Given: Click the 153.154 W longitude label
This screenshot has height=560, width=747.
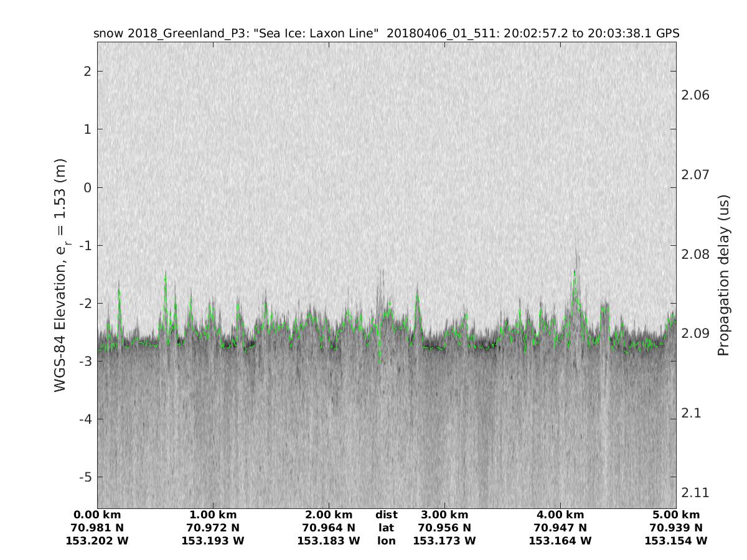Looking at the screenshot, I should (676, 541).
